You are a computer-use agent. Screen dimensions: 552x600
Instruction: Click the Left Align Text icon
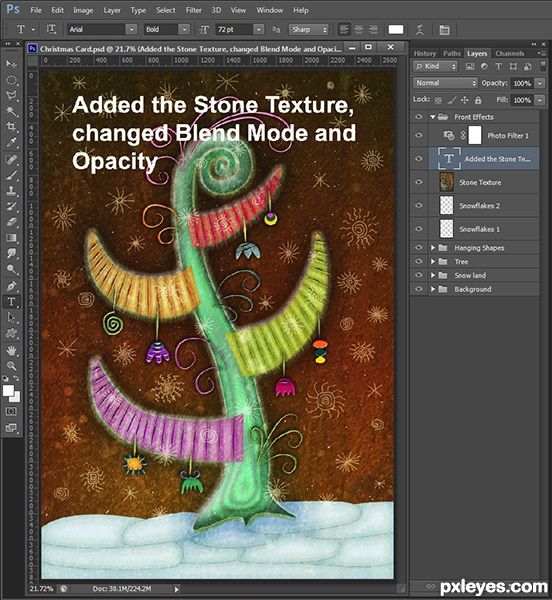coord(344,29)
